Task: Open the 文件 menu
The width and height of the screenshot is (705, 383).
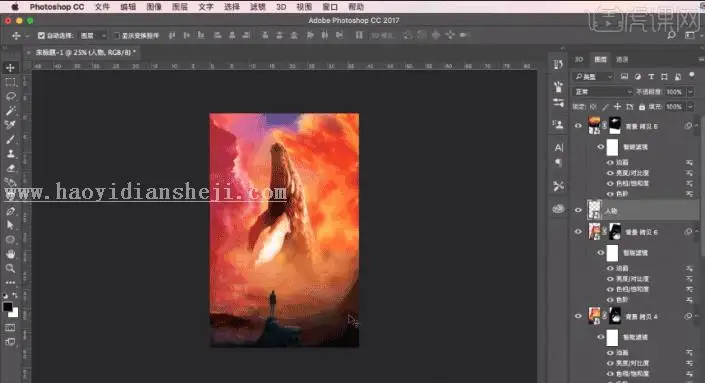Action: 102,7
